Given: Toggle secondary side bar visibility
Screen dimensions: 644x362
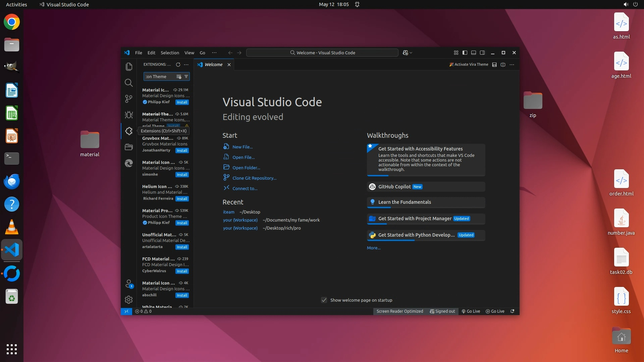Looking at the screenshot, I should 482,53.
